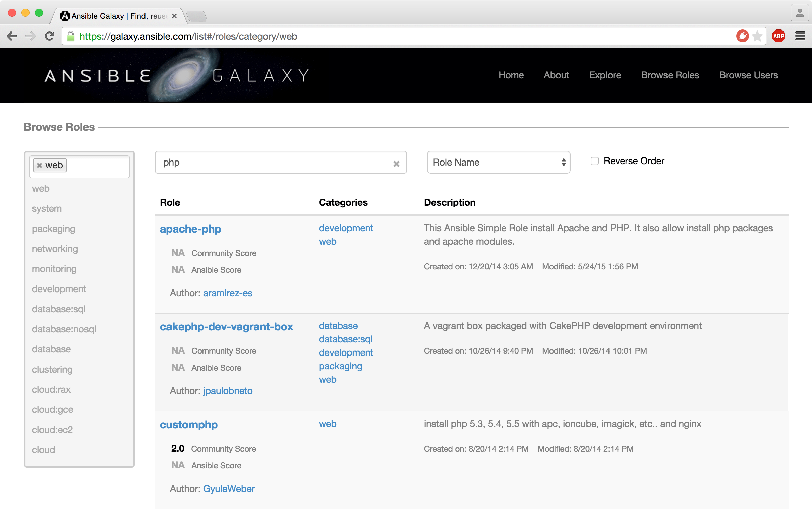Go back using the browser arrow
812x516 pixels.
pos(12,36)
